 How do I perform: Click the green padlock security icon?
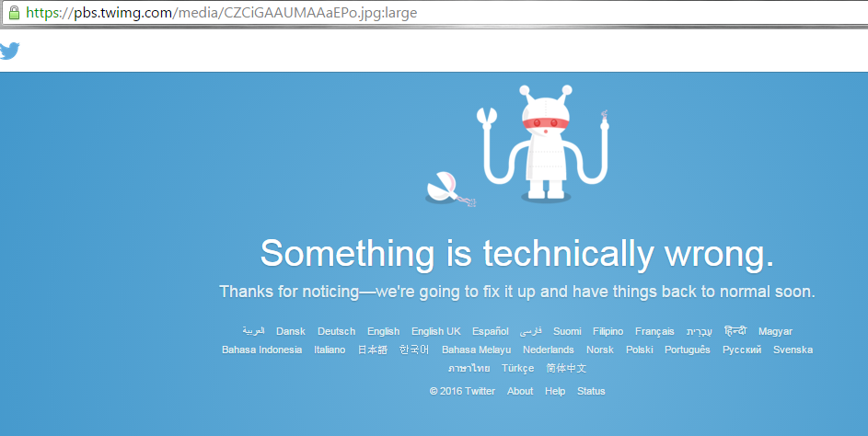click(x=15, y=13)
